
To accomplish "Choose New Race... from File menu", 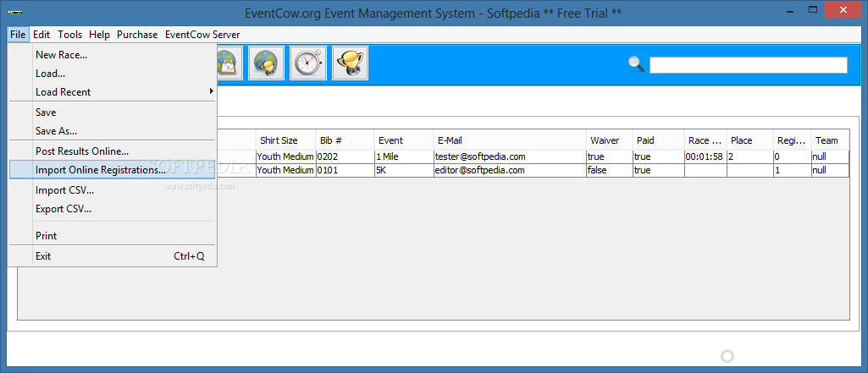I will coord(113,55).
